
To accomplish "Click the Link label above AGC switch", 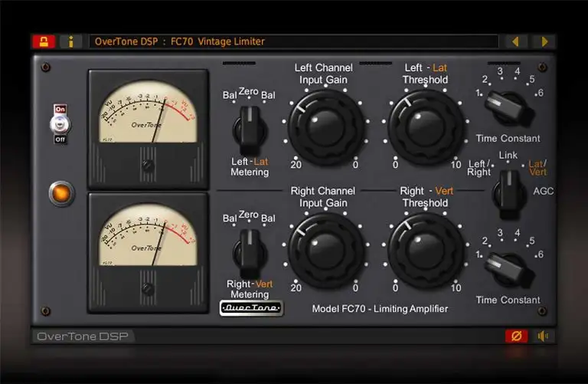I will 508,155.
